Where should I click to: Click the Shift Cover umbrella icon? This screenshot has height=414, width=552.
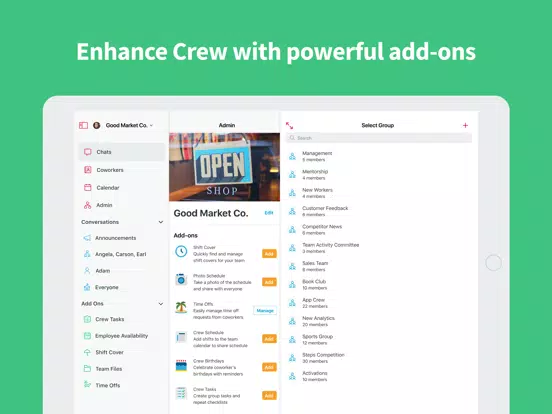click(x=87, y=352)
